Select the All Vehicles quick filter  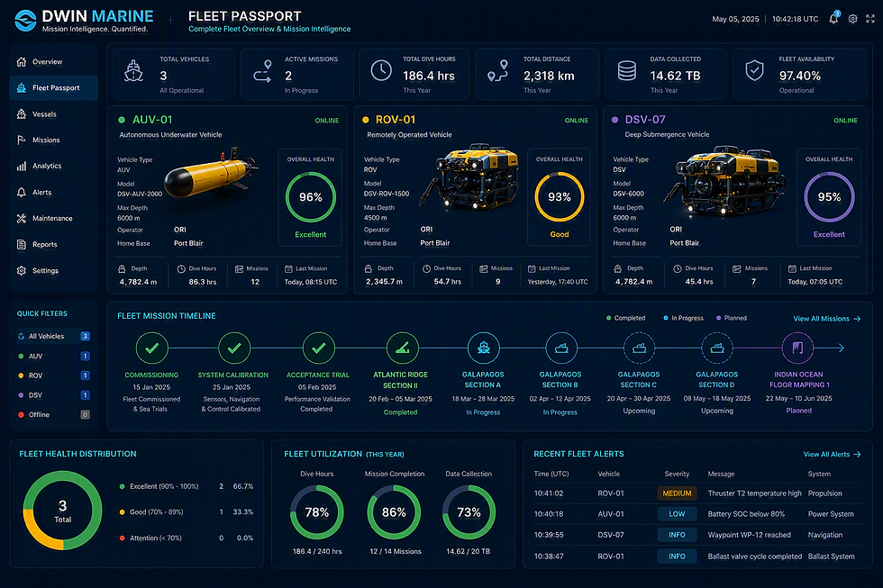[x=53, y=336]
